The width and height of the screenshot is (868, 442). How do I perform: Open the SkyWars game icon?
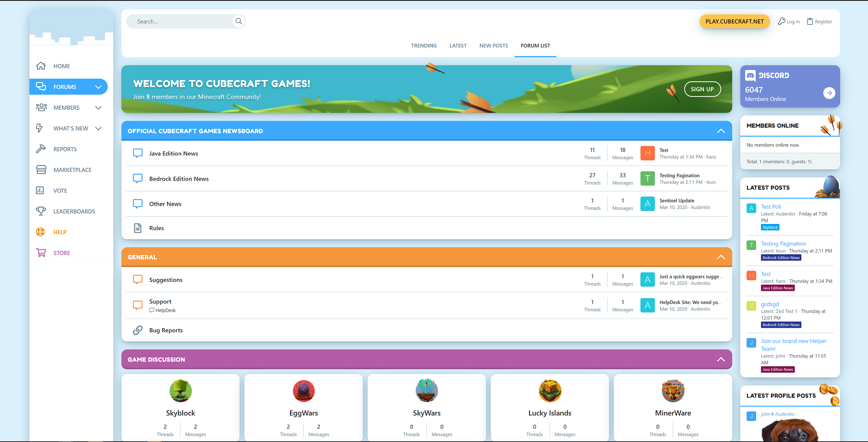click(x=427, y=391)
